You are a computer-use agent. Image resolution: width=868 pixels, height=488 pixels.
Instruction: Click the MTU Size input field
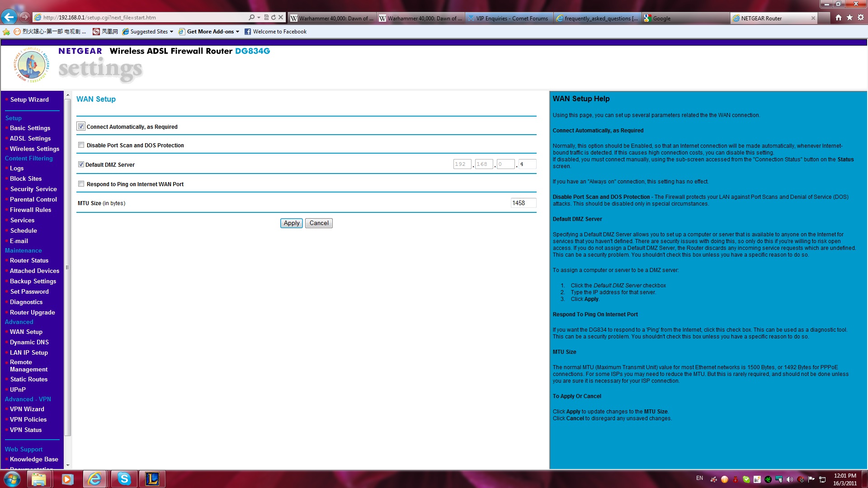click(524, 203)
